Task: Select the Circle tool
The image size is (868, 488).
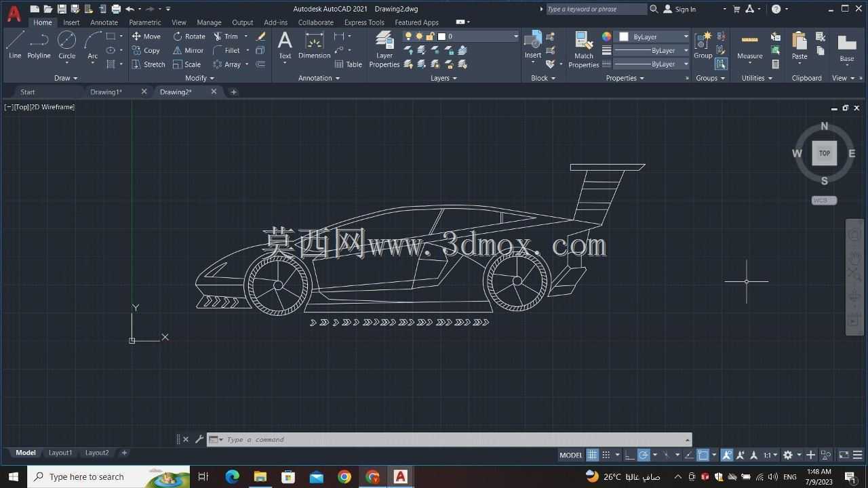Action: tap(66, 45)
